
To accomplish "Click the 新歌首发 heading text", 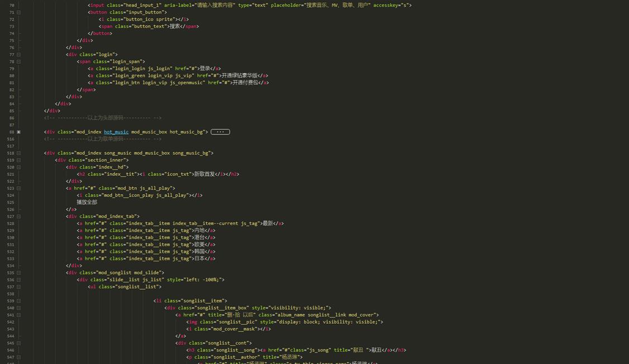I will coord(204,174).
